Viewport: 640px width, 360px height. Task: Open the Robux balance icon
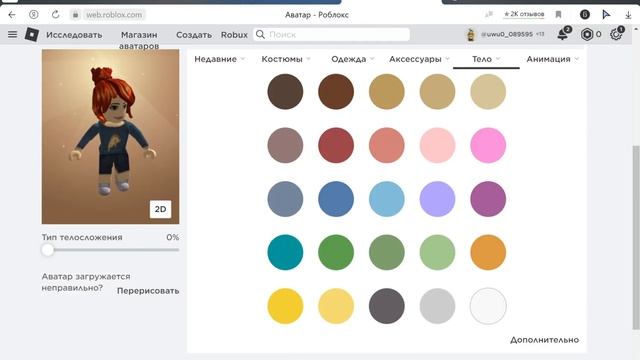coord(587,34)
